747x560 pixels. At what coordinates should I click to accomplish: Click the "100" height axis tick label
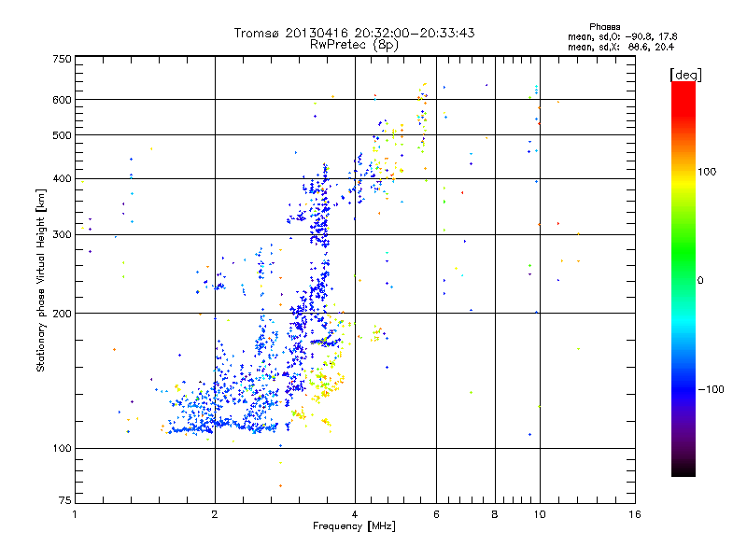coord(63,449)
